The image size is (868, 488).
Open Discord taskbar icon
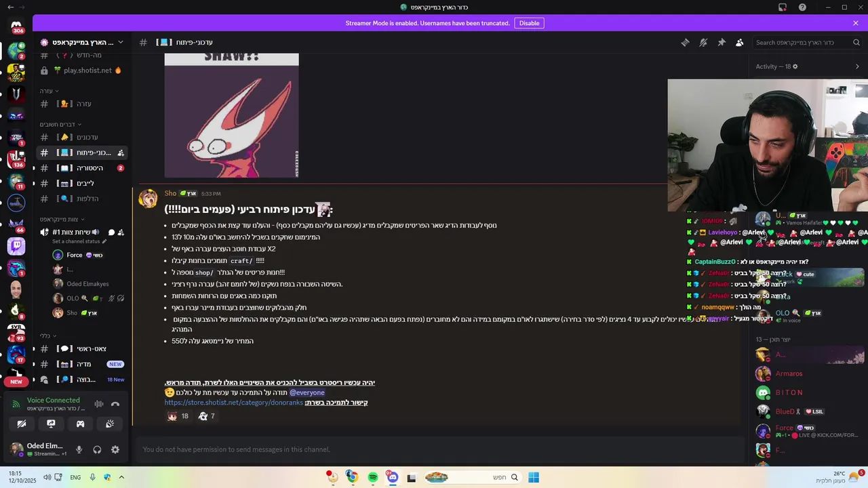pos(393,477)
